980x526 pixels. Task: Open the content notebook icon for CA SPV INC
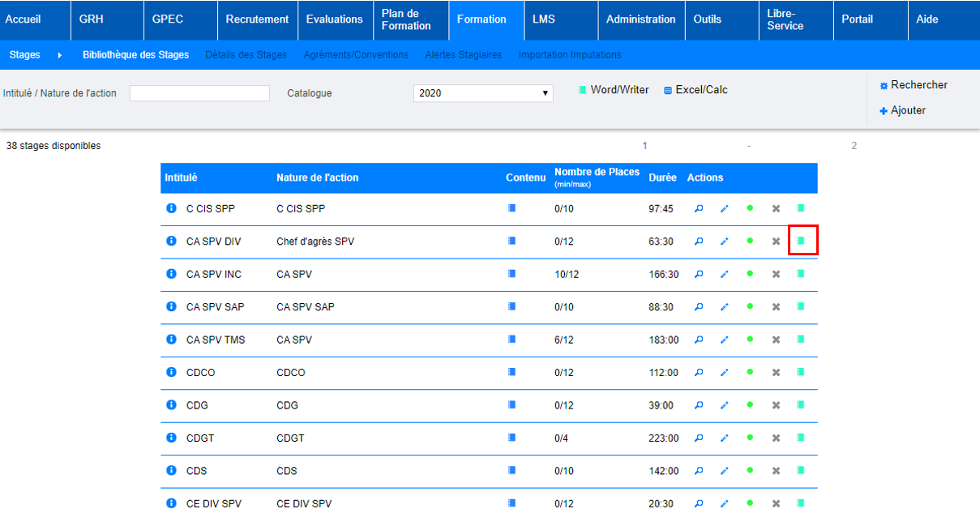[511, 274]
